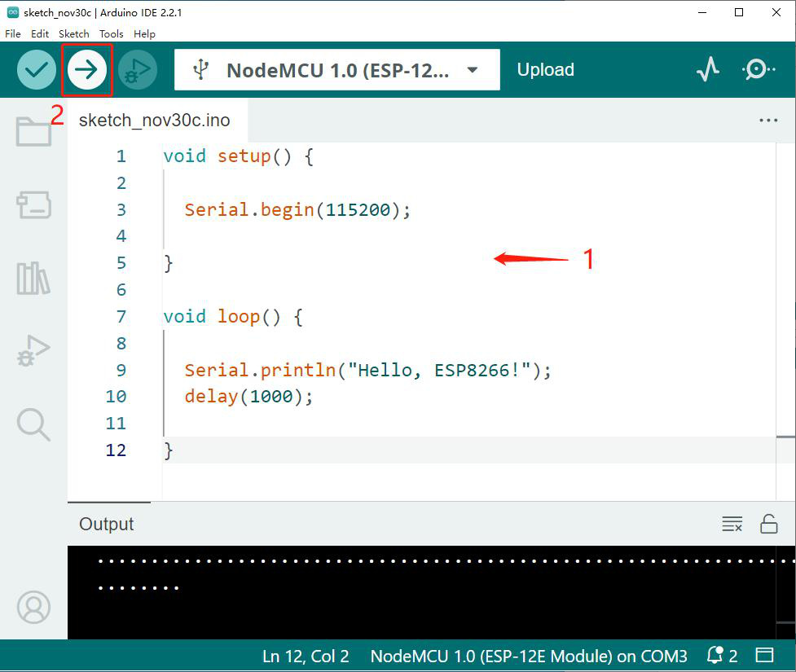Open notifications bell in status bar
The width and height of the screenshot is (796, 672).
[x=722, y=656]
